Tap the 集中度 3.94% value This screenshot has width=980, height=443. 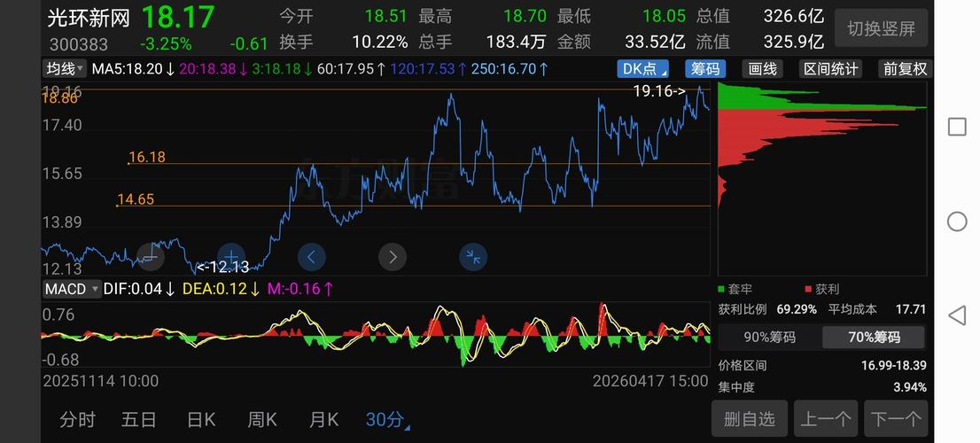(910, 387)
